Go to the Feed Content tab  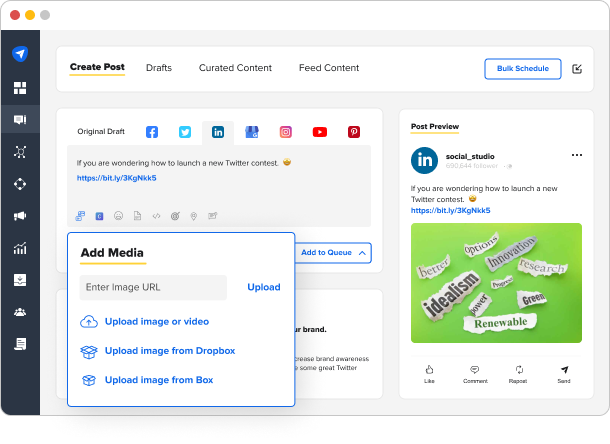(x=328, y=68)
